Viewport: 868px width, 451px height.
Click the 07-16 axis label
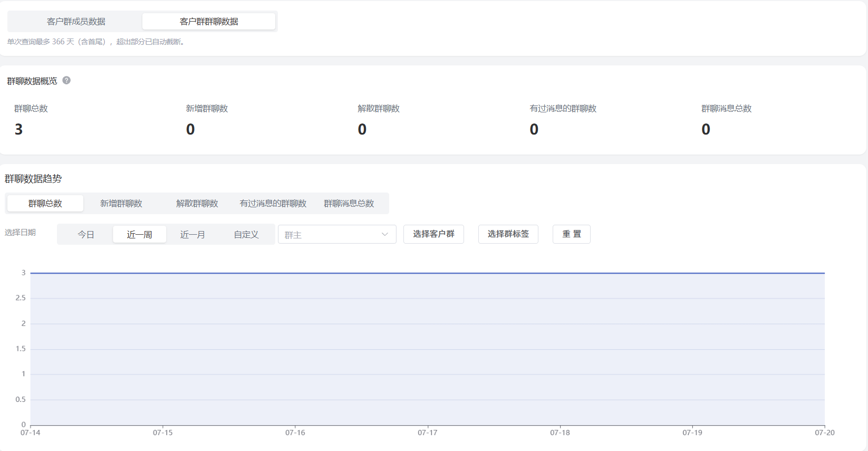click(x=295, y=433)
